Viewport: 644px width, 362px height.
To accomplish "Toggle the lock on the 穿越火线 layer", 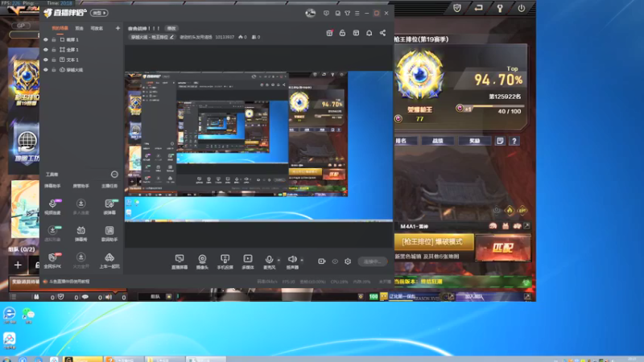I will [54, 70].
